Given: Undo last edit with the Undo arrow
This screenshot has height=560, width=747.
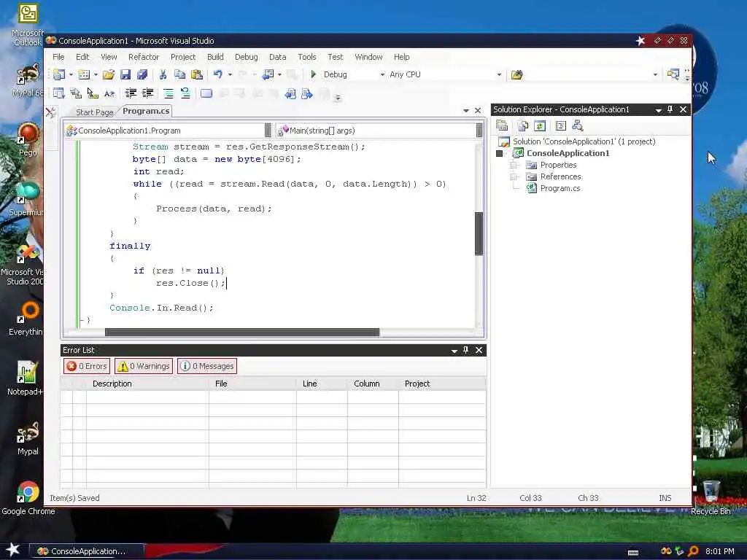Looking at the screenshot, I should pos(217,74).
